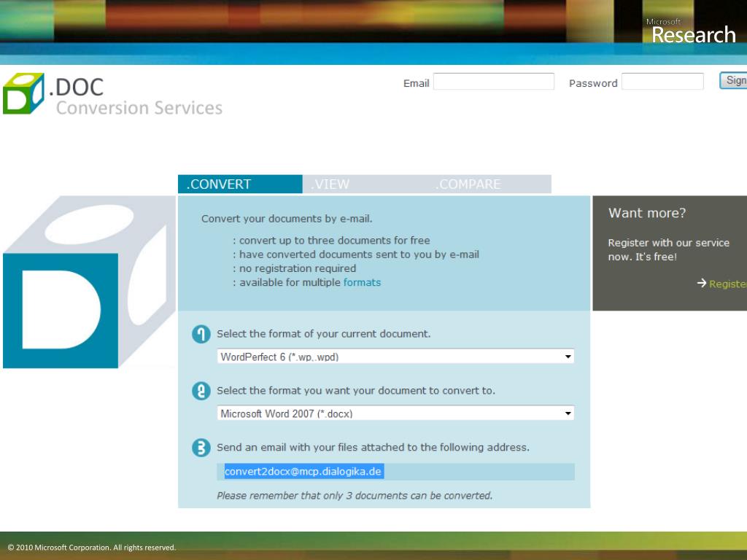Focus the Email input field
This screenshot has height=560, width=747.
(494, 82)
